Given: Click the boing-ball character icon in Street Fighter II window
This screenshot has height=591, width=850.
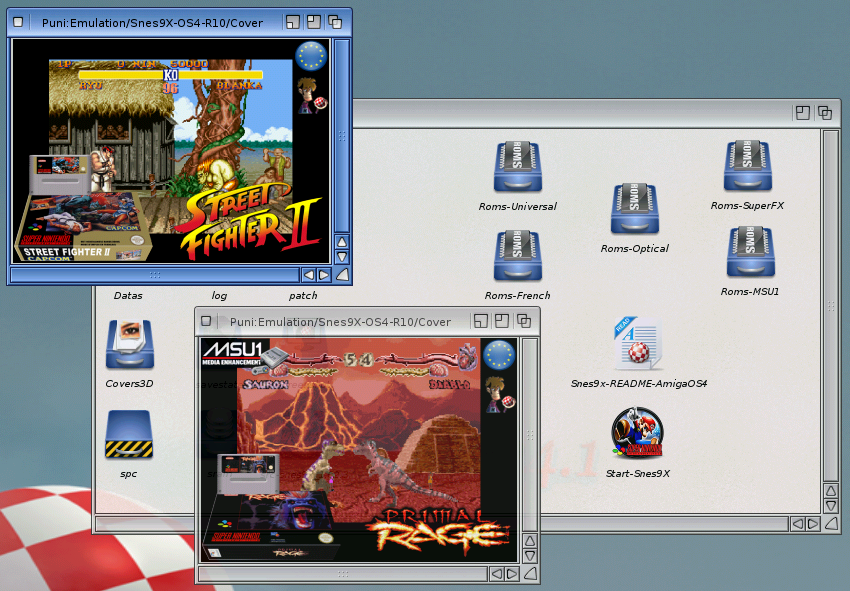Looking at the screenshot, I should pos(310,94).
